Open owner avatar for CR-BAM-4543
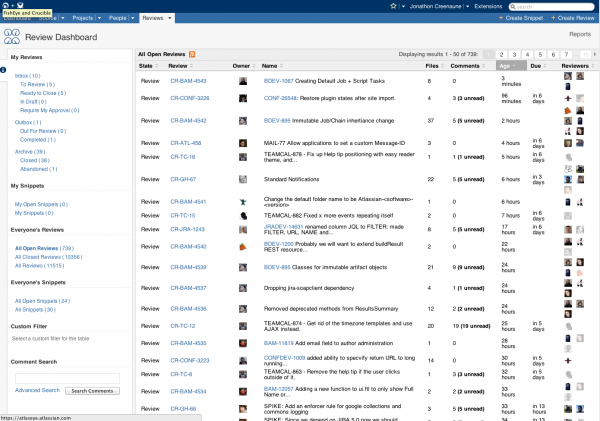This screenshot has height=421, width=600. (243, 81)
